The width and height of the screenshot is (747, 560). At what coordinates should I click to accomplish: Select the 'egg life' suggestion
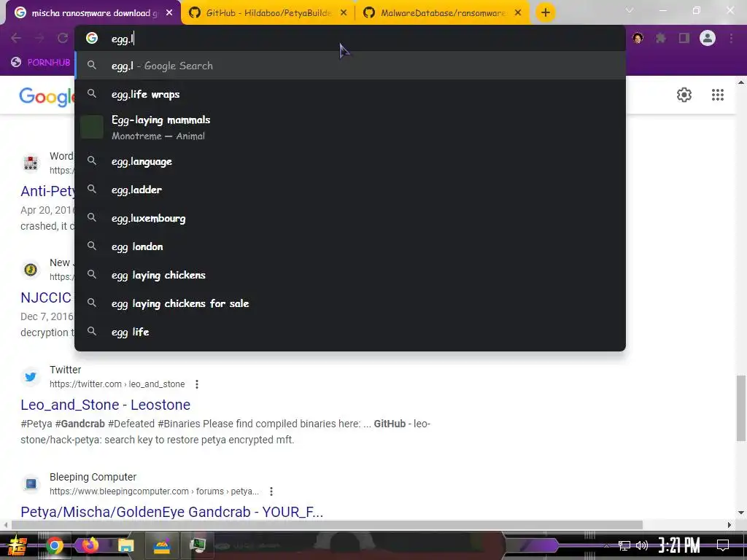coord(349,332)
